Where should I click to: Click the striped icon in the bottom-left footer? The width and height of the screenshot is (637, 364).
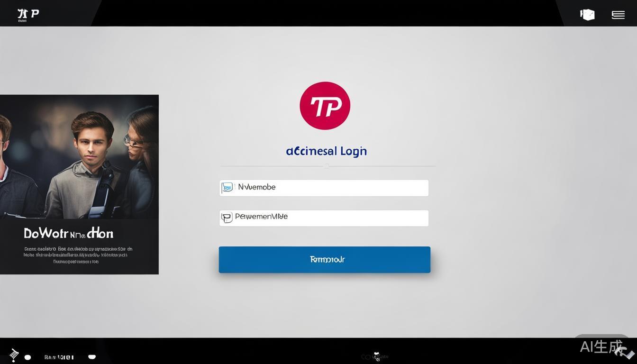coord(14,355)
